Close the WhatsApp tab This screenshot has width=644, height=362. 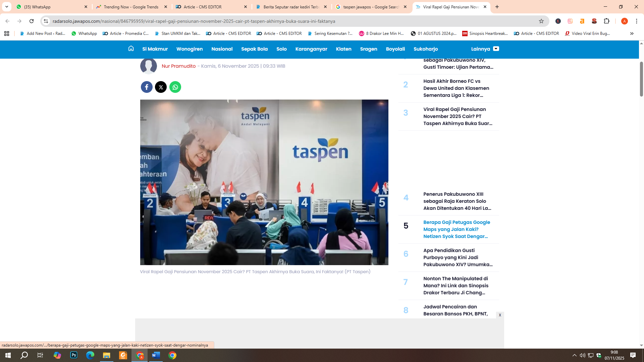tap(86, 7)
